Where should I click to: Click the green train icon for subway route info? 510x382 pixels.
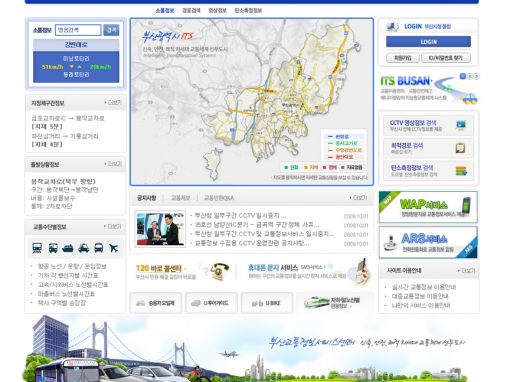click(x=316, y=302)
